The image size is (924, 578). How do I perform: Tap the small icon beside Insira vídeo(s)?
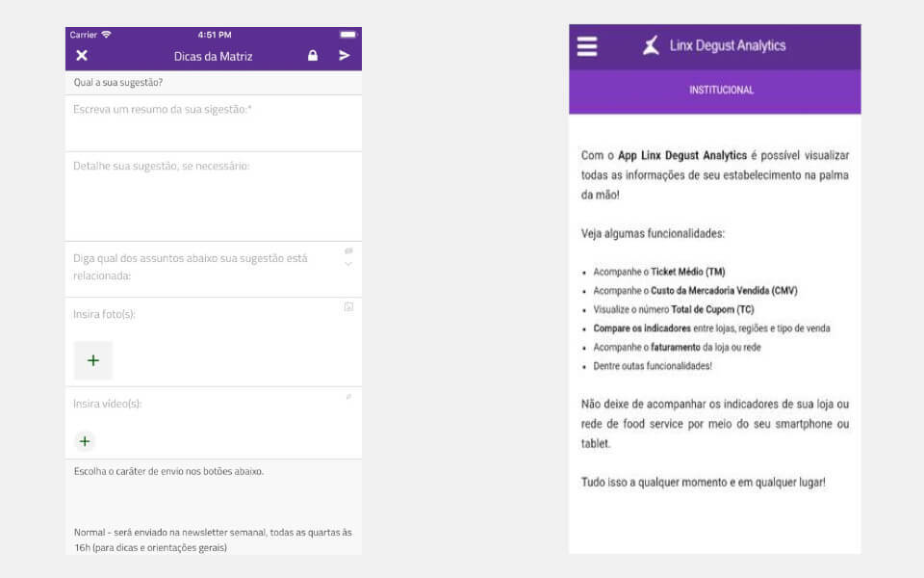click(348, 397)
